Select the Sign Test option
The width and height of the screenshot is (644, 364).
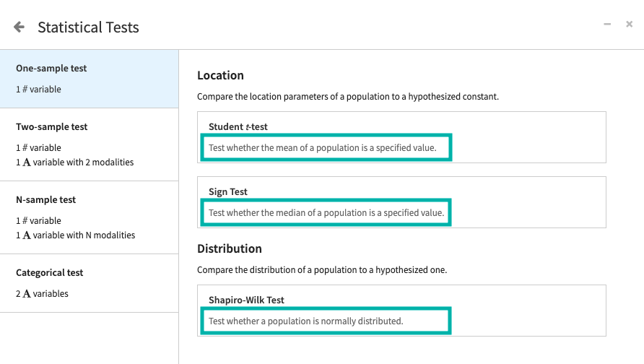[x=228, y=191]
